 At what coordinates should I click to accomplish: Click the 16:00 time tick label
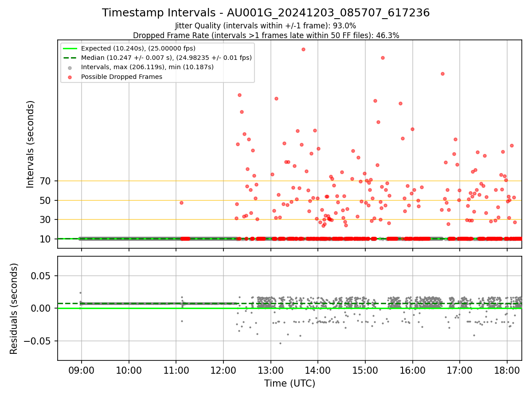412,370
